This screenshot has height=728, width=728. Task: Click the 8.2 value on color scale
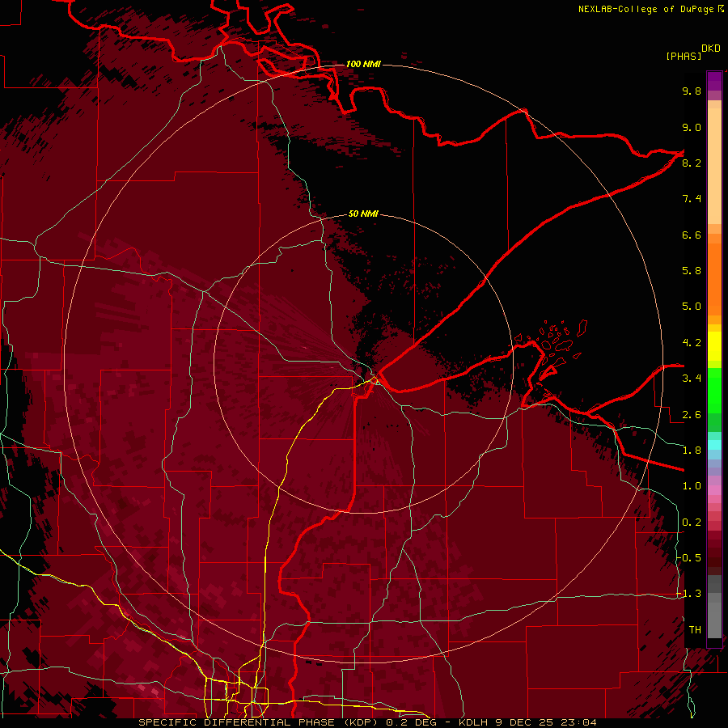coord(692,163)
